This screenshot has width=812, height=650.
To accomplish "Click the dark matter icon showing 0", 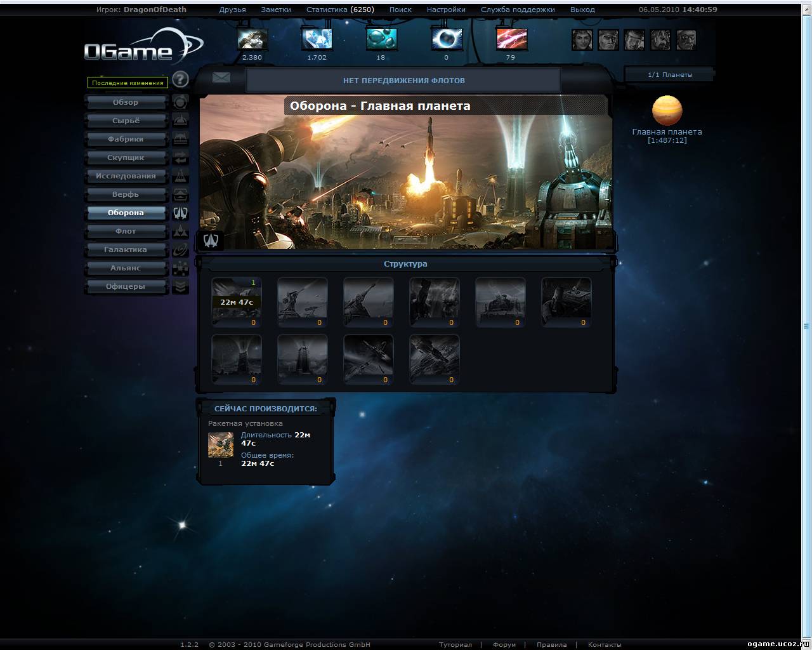I will click(x=447, y=39).
